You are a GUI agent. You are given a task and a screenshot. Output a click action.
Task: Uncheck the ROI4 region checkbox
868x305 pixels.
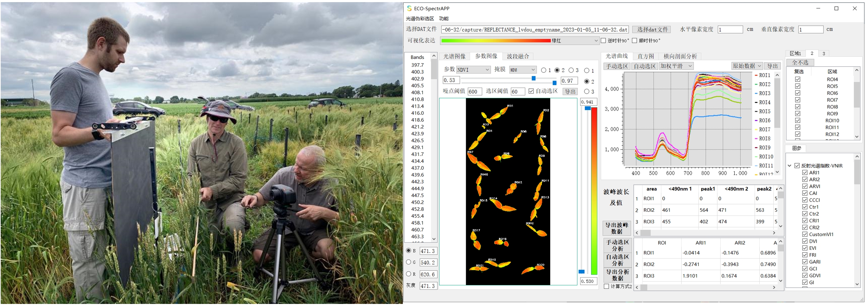coord(798,80)
